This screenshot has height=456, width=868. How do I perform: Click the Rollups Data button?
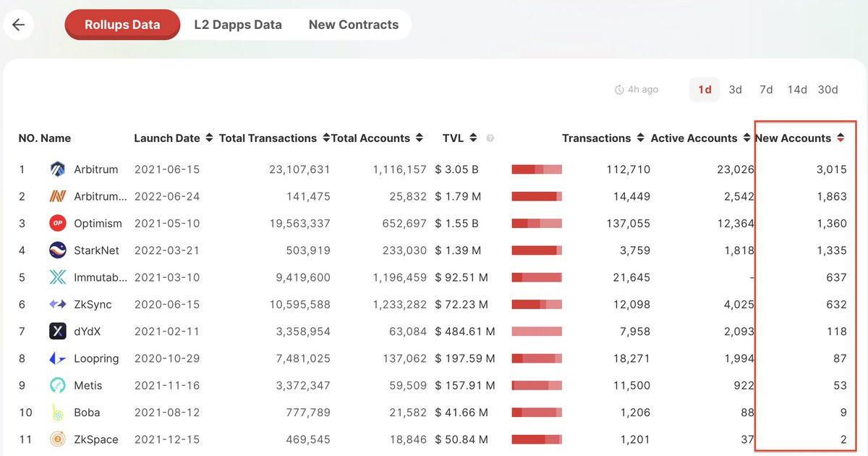(122, 25)
